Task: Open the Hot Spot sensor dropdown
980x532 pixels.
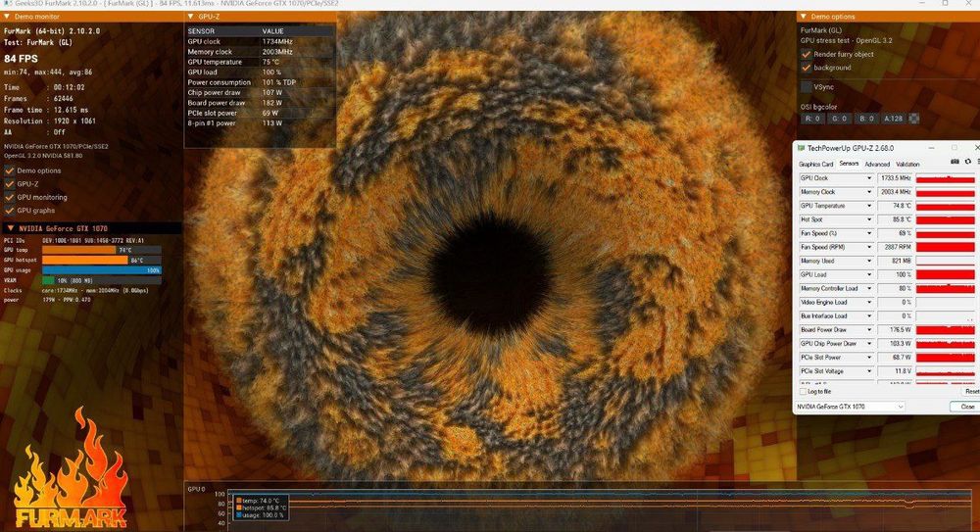Action: (x=868, y=219)
